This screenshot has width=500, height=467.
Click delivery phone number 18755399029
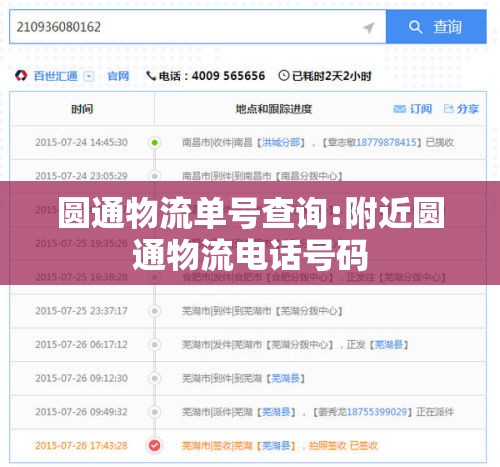coord(377,412)
